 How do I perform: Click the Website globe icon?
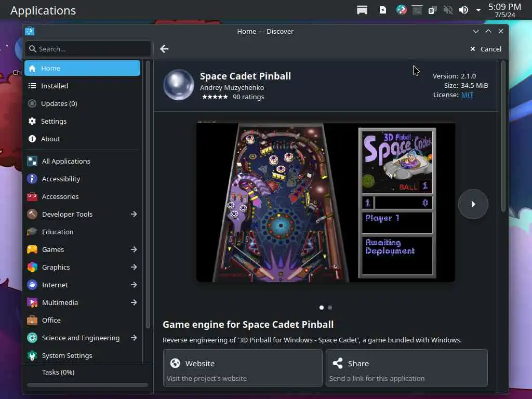(175, 363)
